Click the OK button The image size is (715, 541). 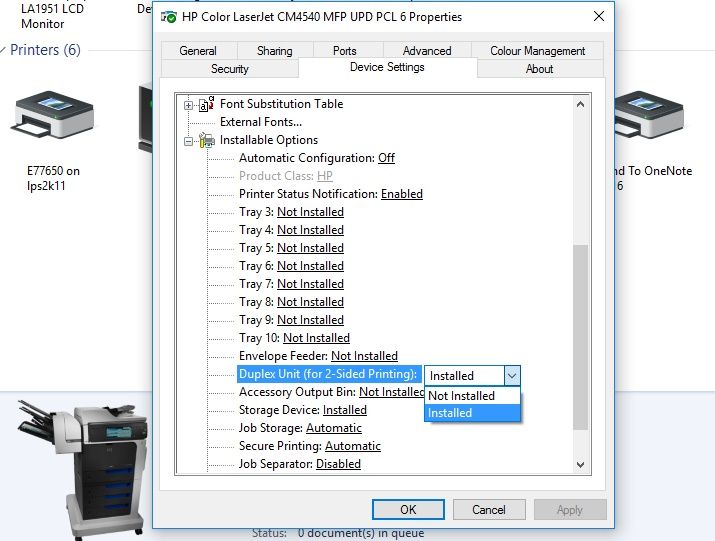[x=408, y=509]
